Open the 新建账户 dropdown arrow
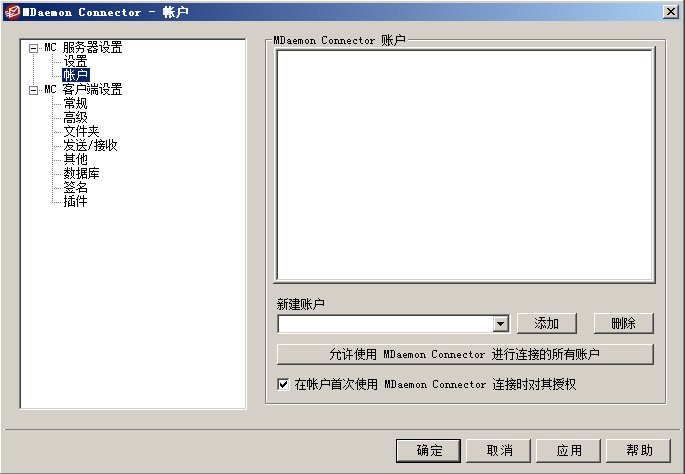685x474 pixels. [501, 324]
